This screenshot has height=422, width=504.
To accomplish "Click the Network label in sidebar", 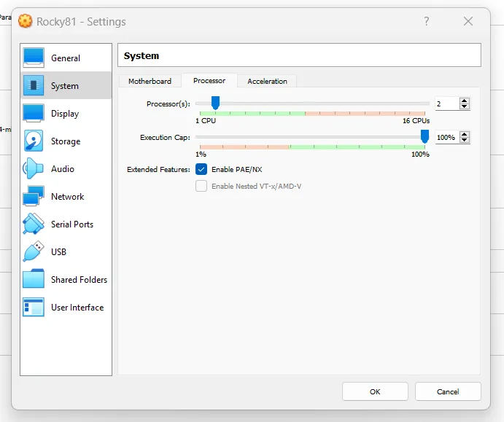I will pos(68,197).
